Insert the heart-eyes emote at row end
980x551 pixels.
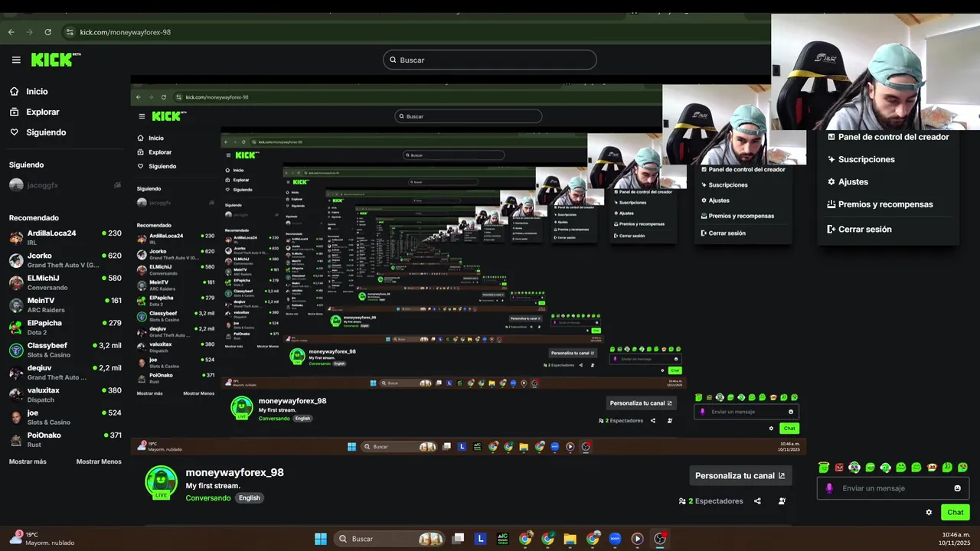coord(962,467)
